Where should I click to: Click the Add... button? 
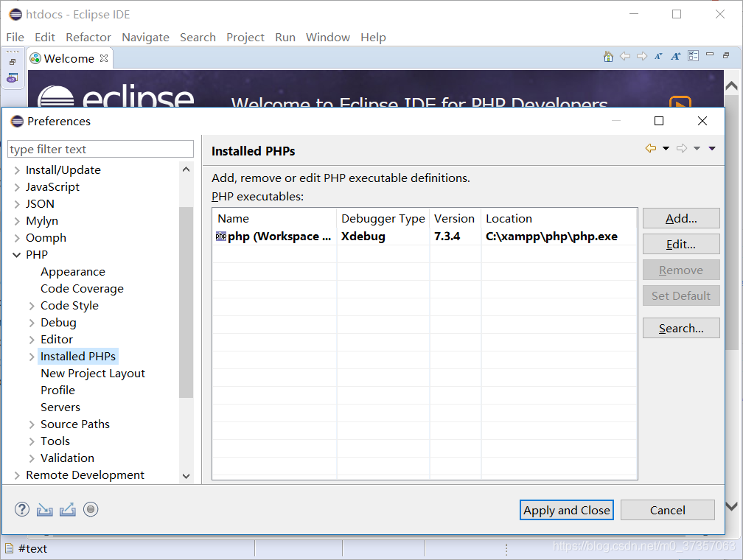(x=681, y=218)
